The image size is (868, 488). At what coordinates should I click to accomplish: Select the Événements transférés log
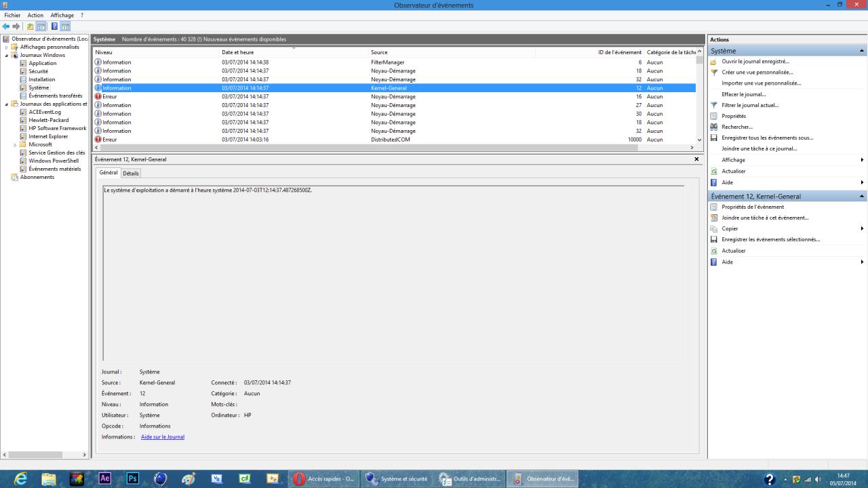tap(56, 96)
